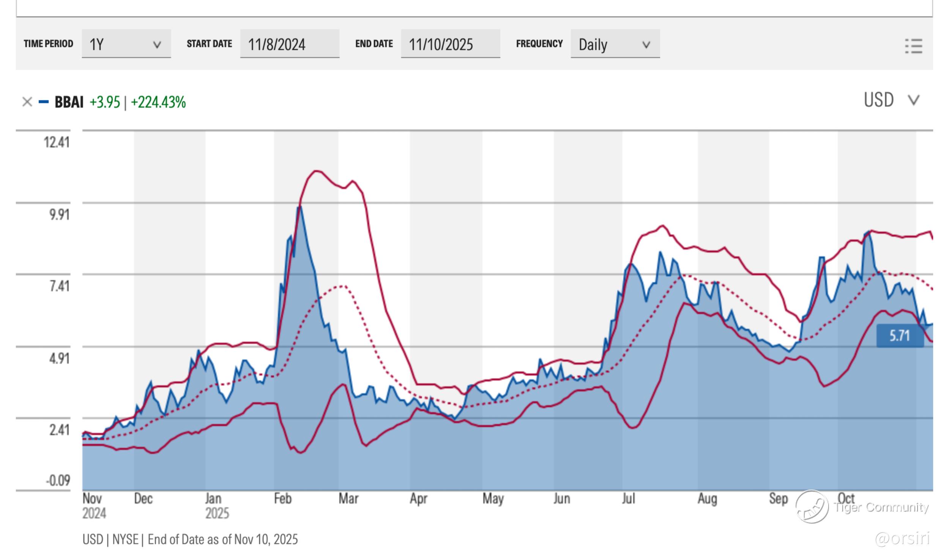Expand the USD currency selector
The image size is (949, 560).
(x=891, y=100)
